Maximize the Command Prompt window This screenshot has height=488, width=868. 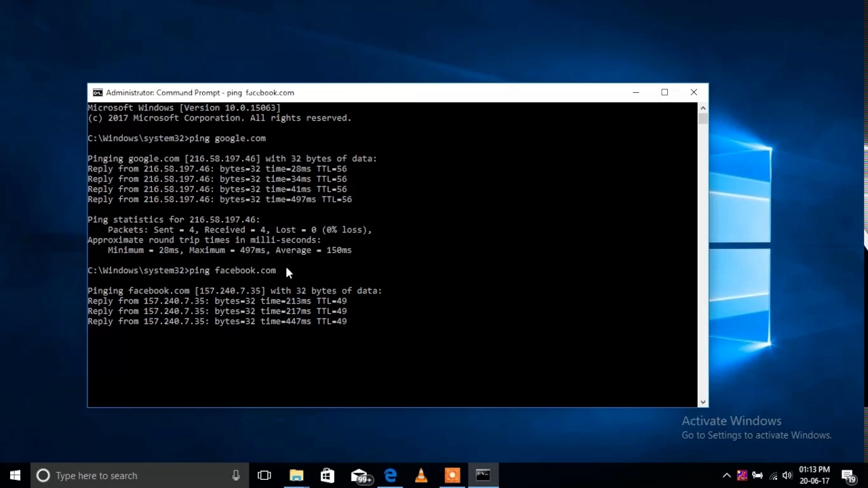665,93
